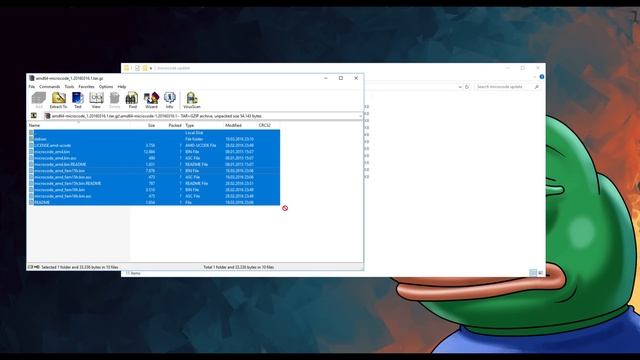Select the LICENSE.amd-ucode file row

pyautogui.click(x=154, y=145)
